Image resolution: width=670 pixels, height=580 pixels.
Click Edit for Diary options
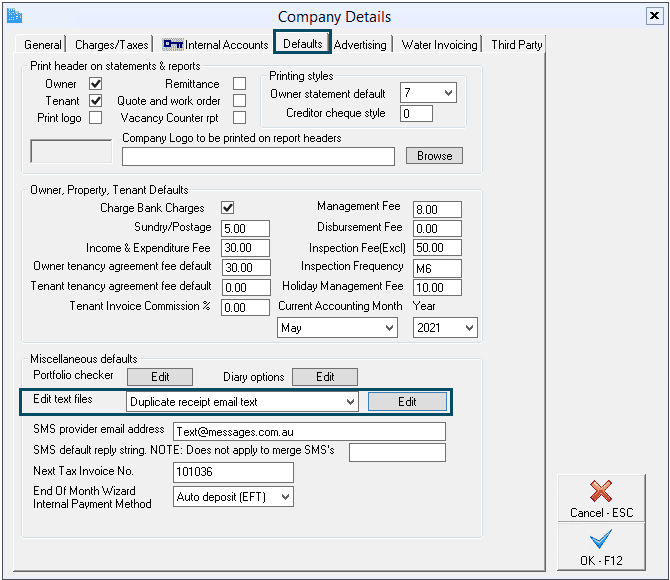tap(325, 377)
